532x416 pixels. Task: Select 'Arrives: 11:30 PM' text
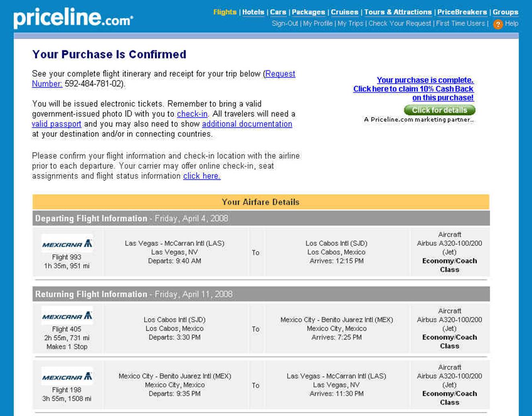336,394
